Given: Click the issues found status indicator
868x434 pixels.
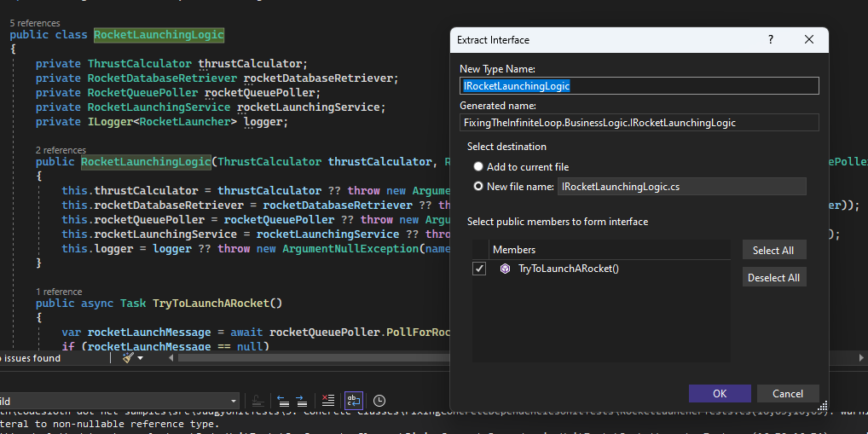Looking at the screenshot, I should tap(31, 358).
